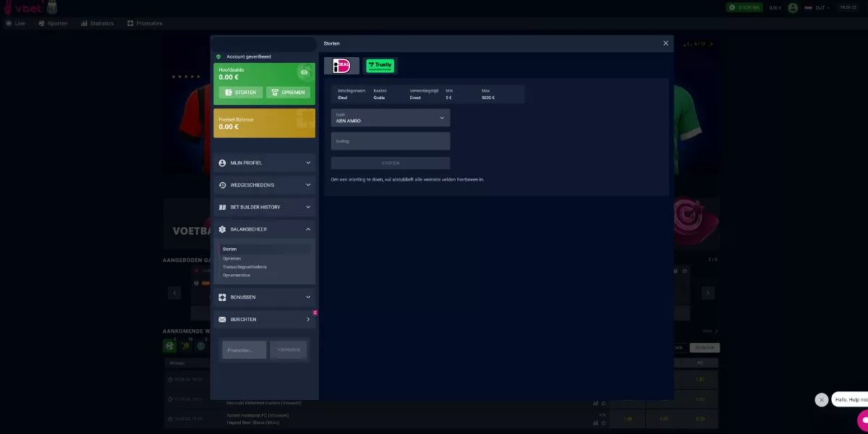This screenshot has width=868, height=434.
Task: Open the BERICHTEN messages section
Action: [x=265, y=319]
